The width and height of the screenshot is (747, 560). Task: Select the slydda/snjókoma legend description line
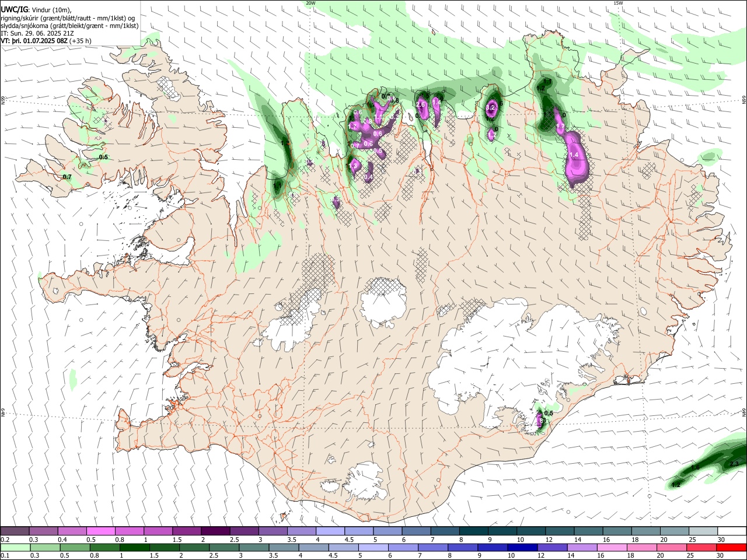point(69,26)
